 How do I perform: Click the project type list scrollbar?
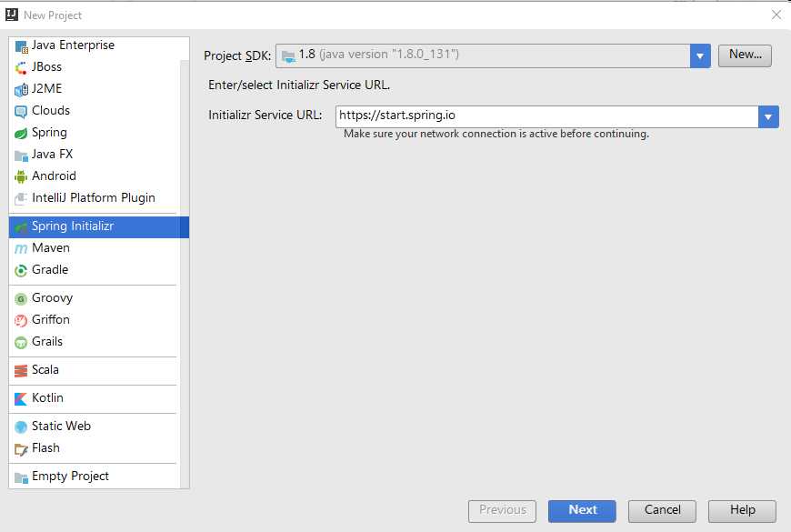pyautogui.click(x=185, y=274)
